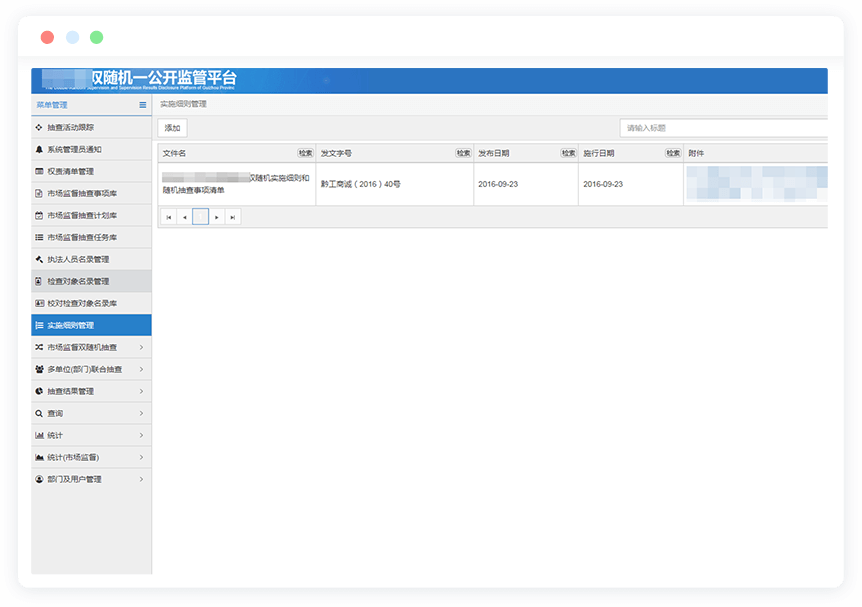Expand the 多单位(部门)联合抽查 submenu
This screenshot has width=862, height=607.
141,369
